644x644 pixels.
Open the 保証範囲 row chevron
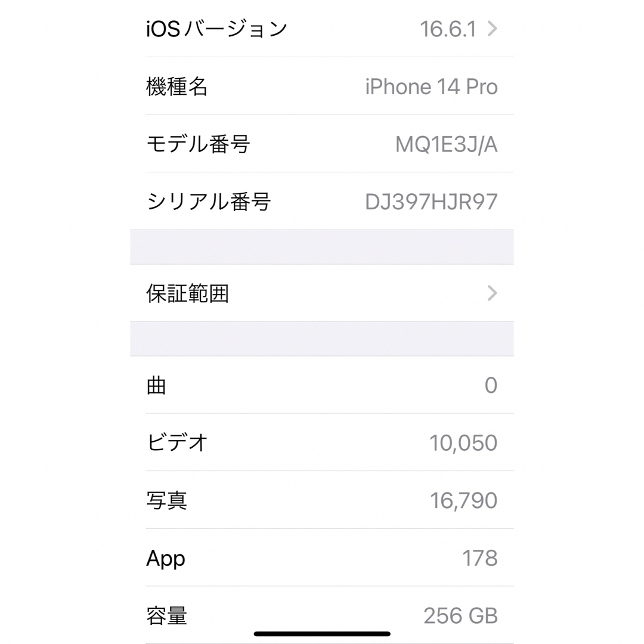[x=492, y=293]
